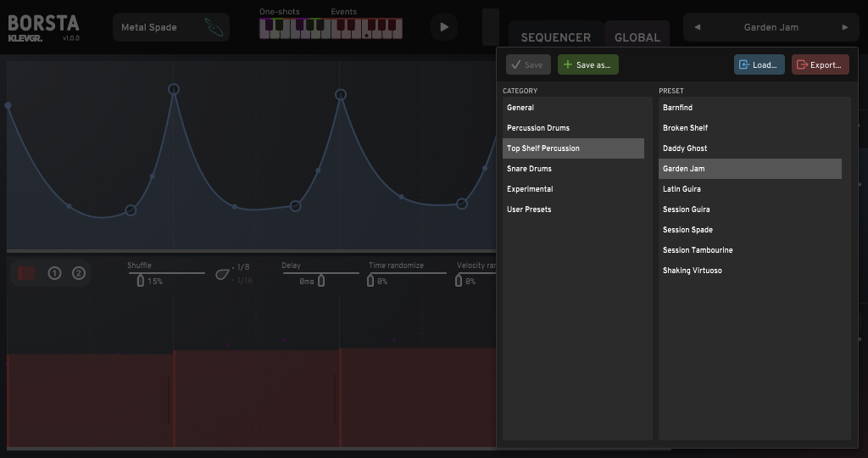Open the Garden Jam preset name menu

[771, 27]
